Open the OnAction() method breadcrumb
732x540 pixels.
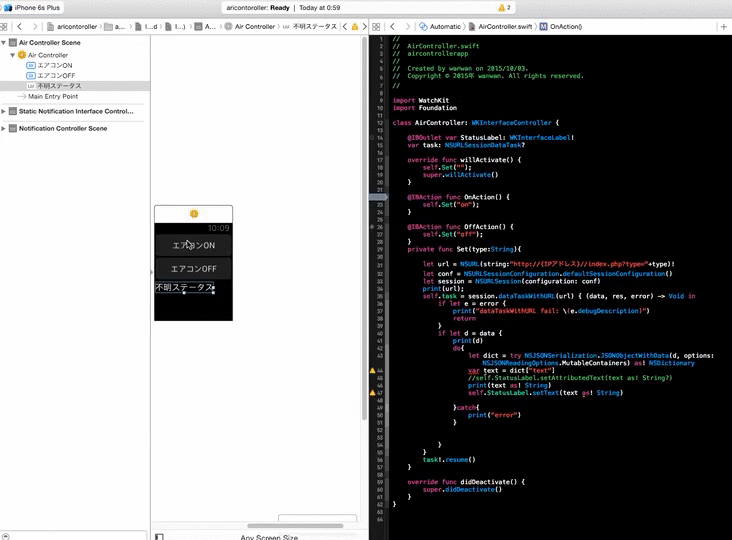561,27
